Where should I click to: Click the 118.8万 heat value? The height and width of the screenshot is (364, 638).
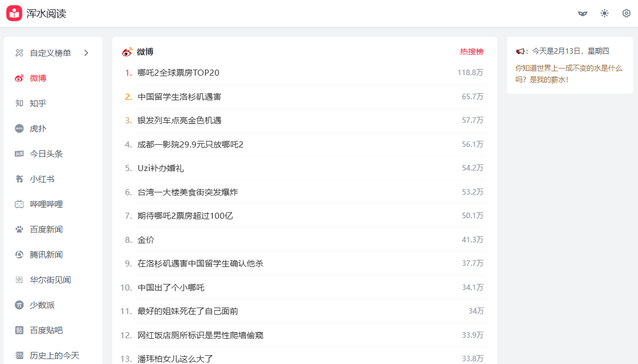tap(470, 72)
